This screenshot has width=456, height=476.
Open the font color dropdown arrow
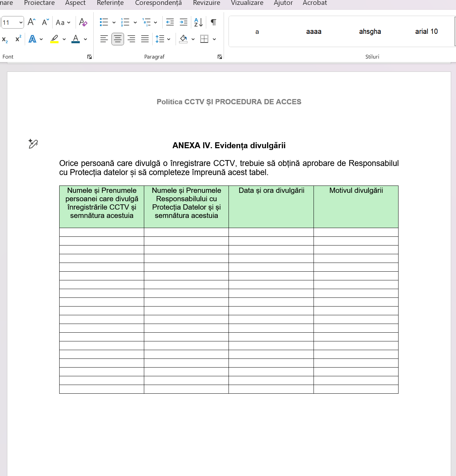[x=85, y=39]
